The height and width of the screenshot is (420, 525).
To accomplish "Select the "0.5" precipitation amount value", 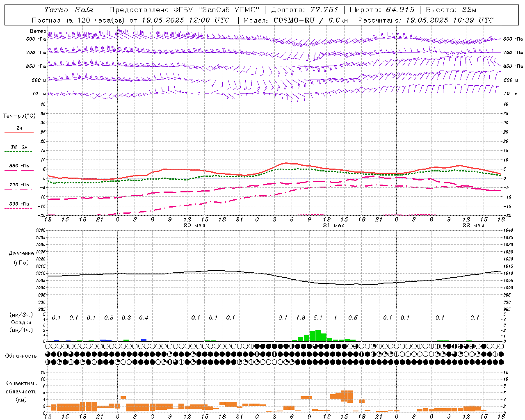I will tap(353, 317).
